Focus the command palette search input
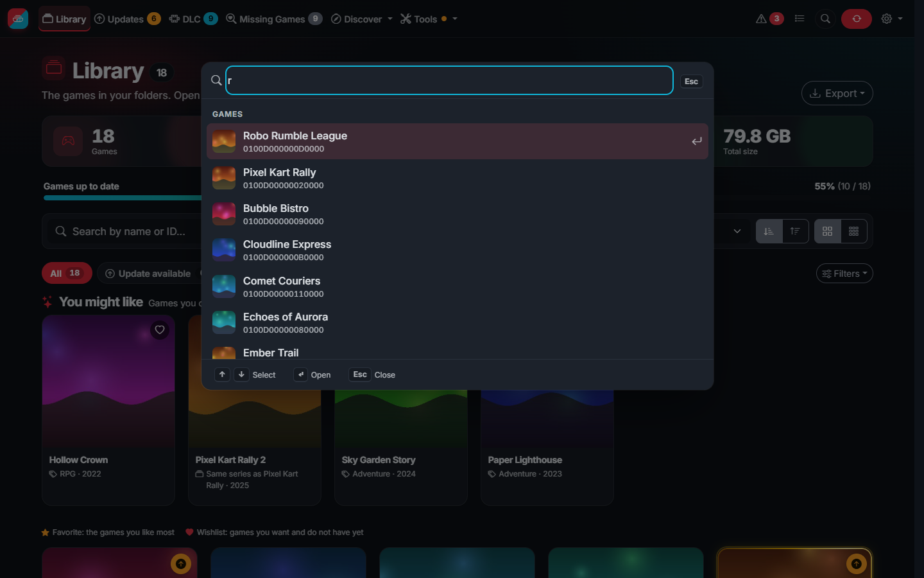 (x=449, y=80)
